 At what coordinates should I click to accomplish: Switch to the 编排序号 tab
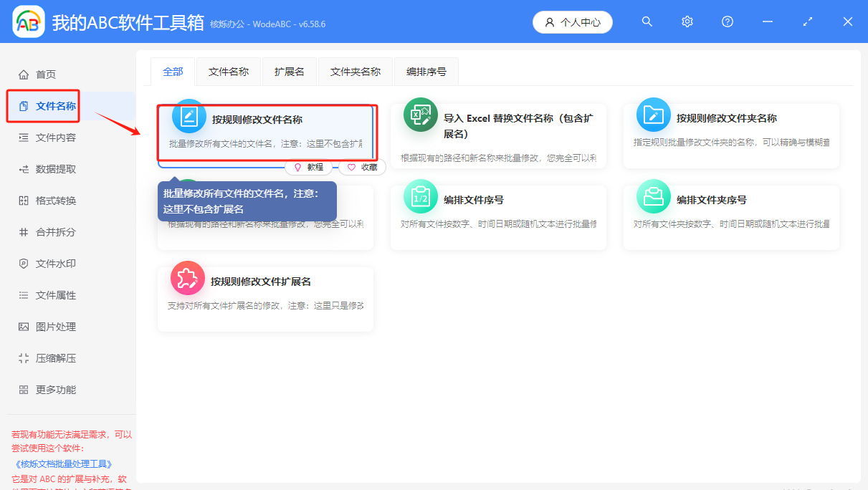point(426,71)
